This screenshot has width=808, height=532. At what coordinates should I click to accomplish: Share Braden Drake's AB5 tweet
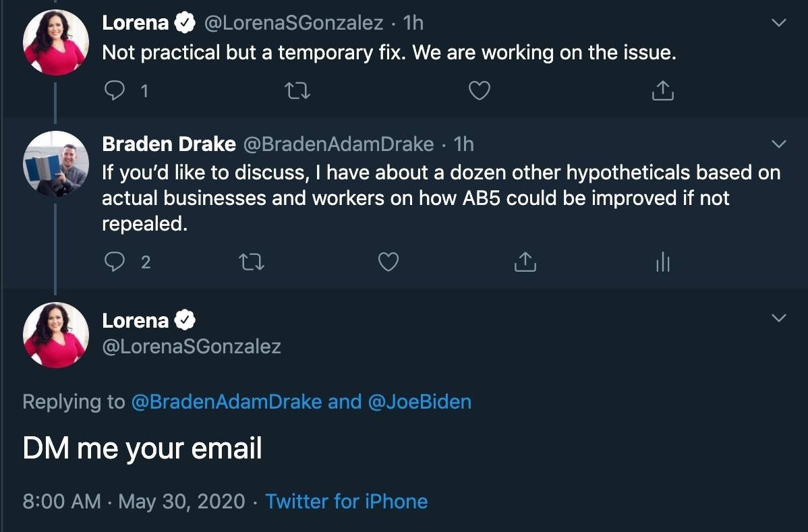tap(525, 262)
